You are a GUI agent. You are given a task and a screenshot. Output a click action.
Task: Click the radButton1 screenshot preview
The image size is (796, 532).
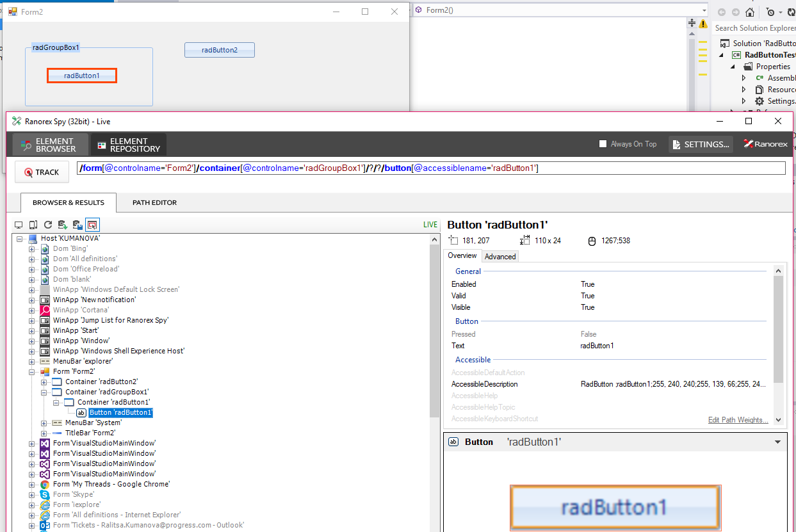[x=615, y=508]
